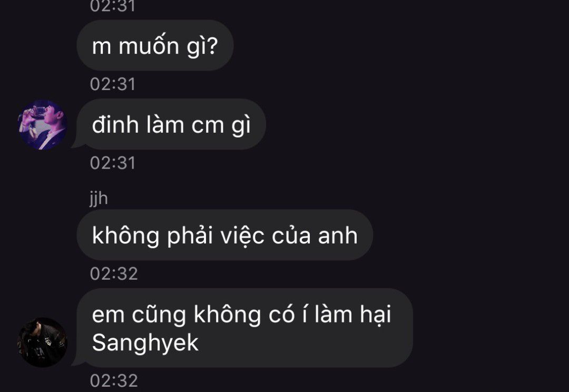Select the "đinh làm cm gì" message bubble
Screen dimensions: 569x392
171,124
